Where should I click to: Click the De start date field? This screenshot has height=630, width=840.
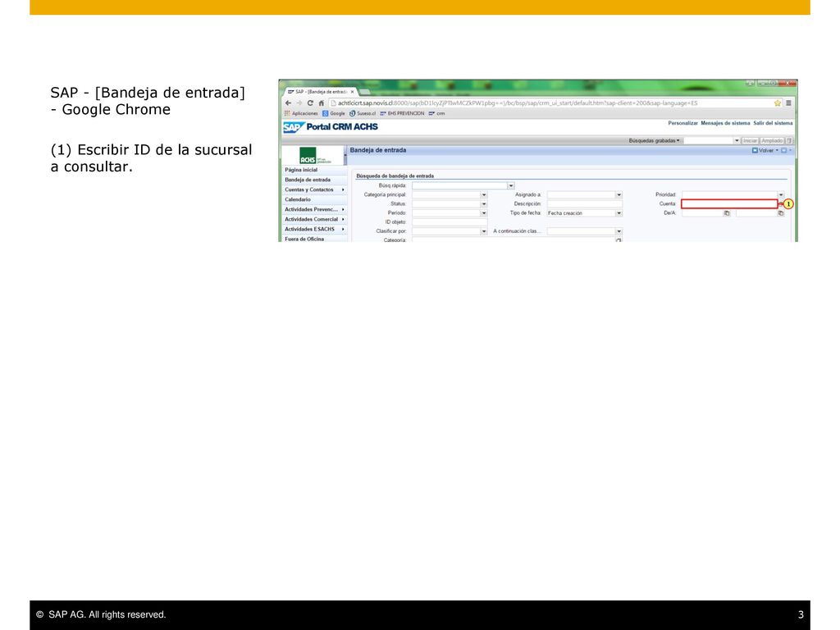pos(702,213)
